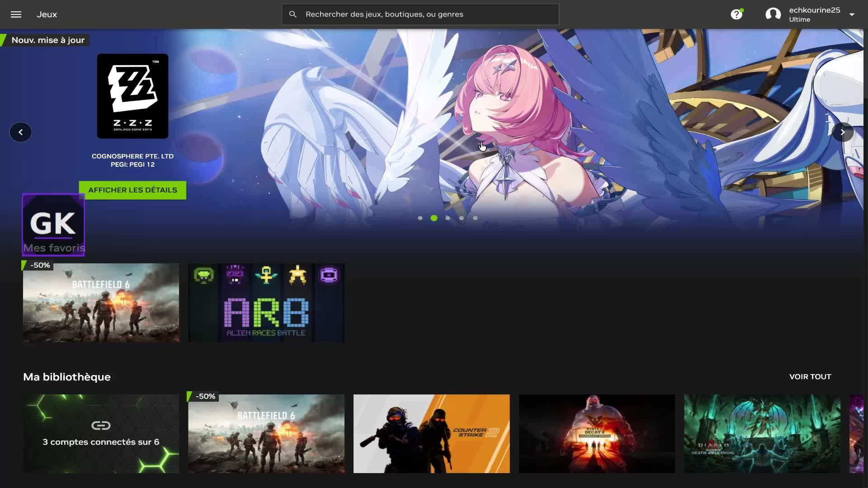Click the Afficher les détails button
The width and height of the screenshot is (868, 488).
click(132, 190)
